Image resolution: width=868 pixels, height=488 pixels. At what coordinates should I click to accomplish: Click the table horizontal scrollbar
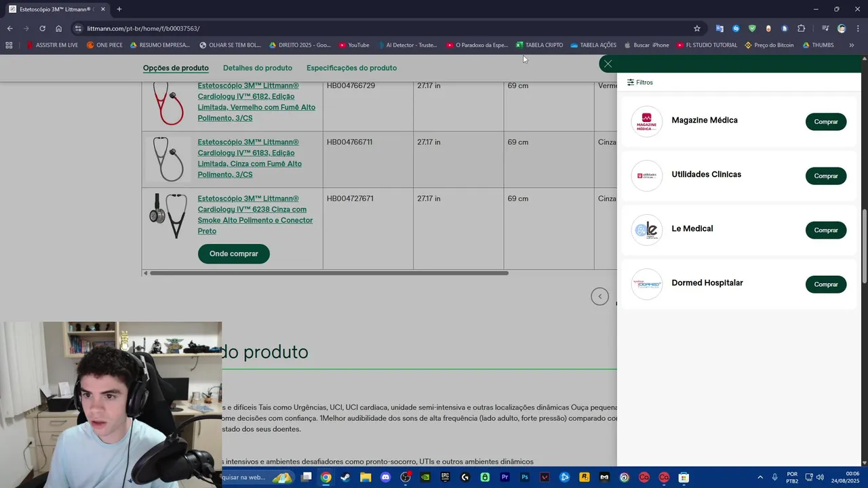(x=329, y=273)
